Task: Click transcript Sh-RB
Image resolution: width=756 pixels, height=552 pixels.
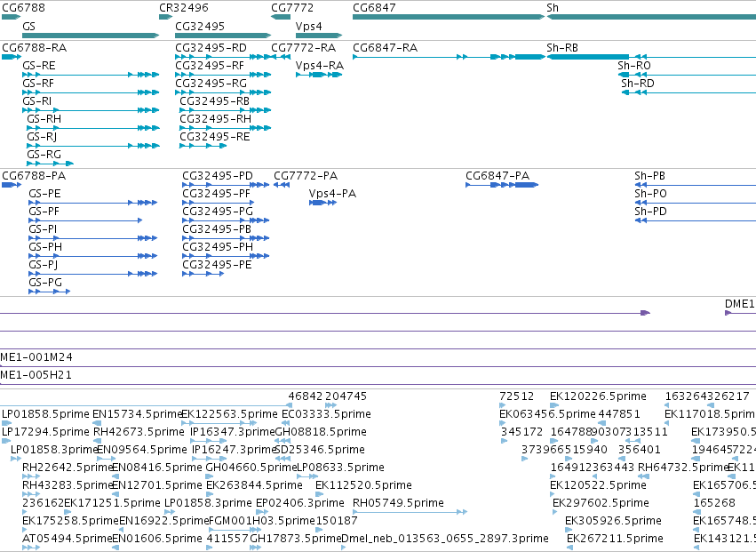Action: pyautogui.click(x=562, y=48)
